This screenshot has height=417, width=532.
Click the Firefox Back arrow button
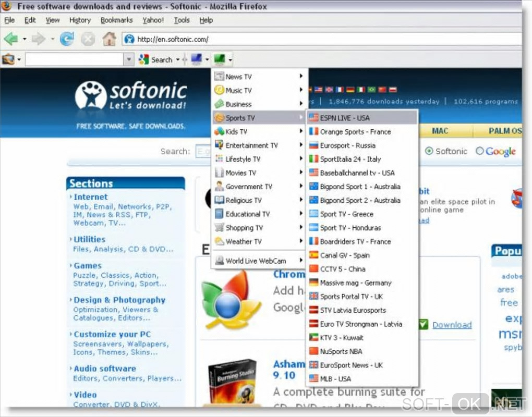tap(11, 39)
